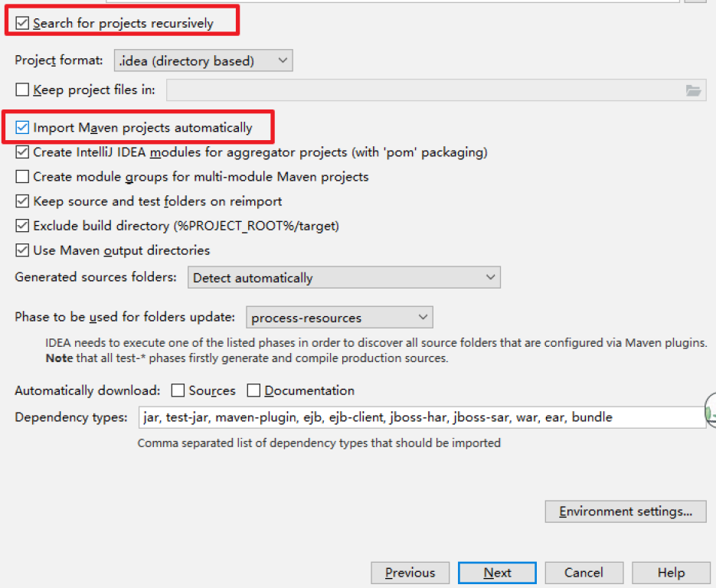Toggle Search for projects recursively
The image size is (716, 588).
coord(22,24)
